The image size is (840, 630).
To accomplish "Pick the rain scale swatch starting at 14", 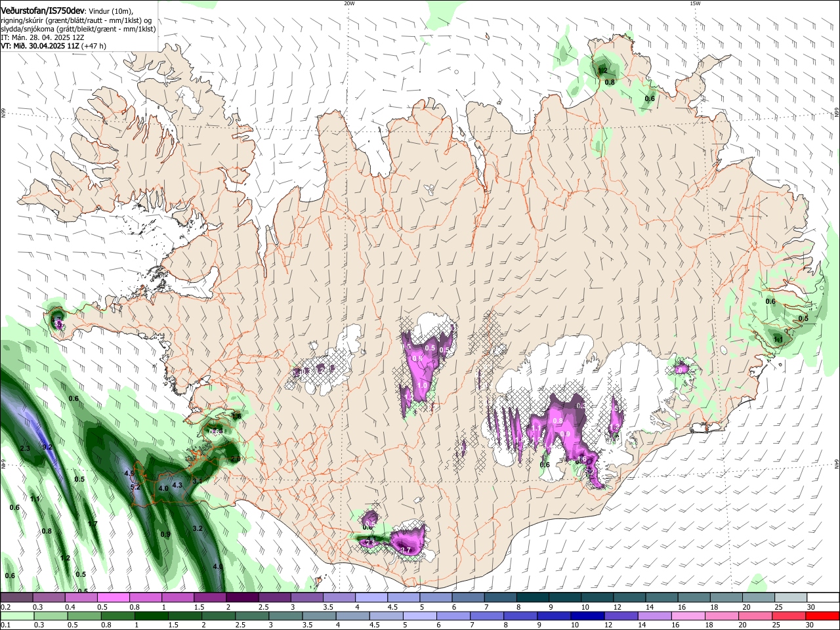I will click(654, 616).
